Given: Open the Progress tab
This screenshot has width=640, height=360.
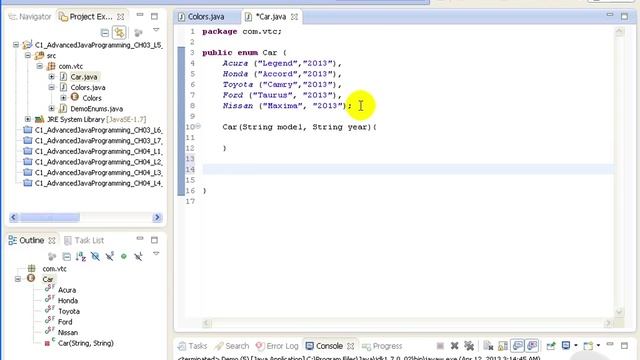Looking at the screenshot, I should coord(382,346).
